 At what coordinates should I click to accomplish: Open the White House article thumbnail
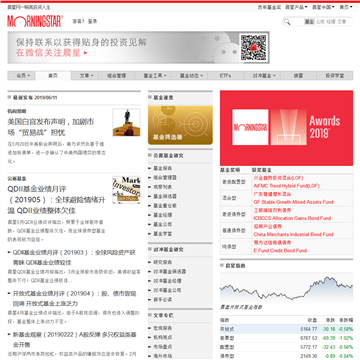(126, 122)
